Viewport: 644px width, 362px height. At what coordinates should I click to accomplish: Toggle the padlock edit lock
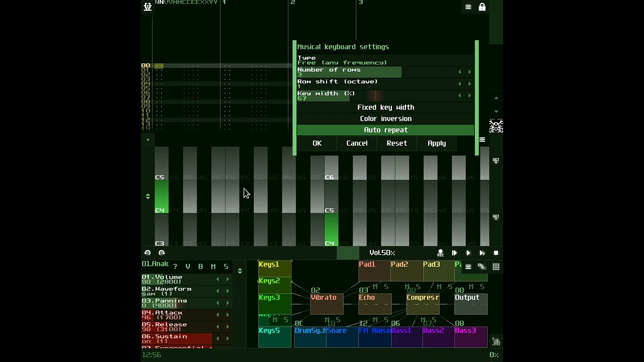(x=482, y=7)
